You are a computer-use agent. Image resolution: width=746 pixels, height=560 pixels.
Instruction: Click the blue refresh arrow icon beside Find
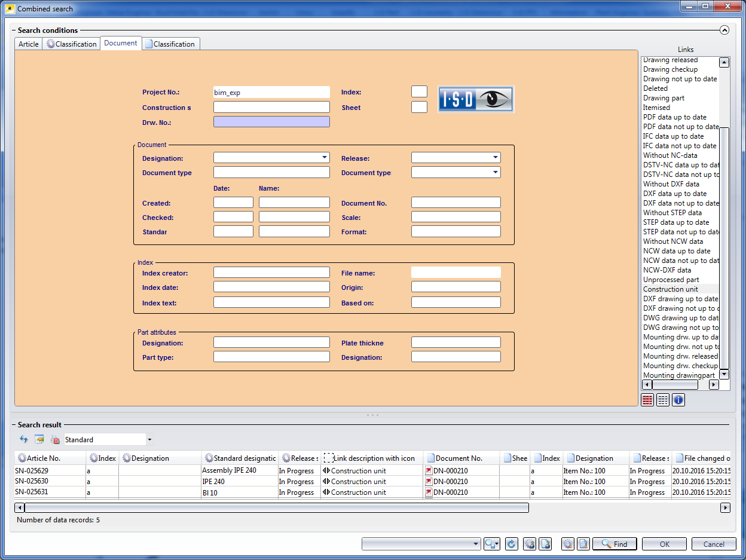click(x=511, y=544)
